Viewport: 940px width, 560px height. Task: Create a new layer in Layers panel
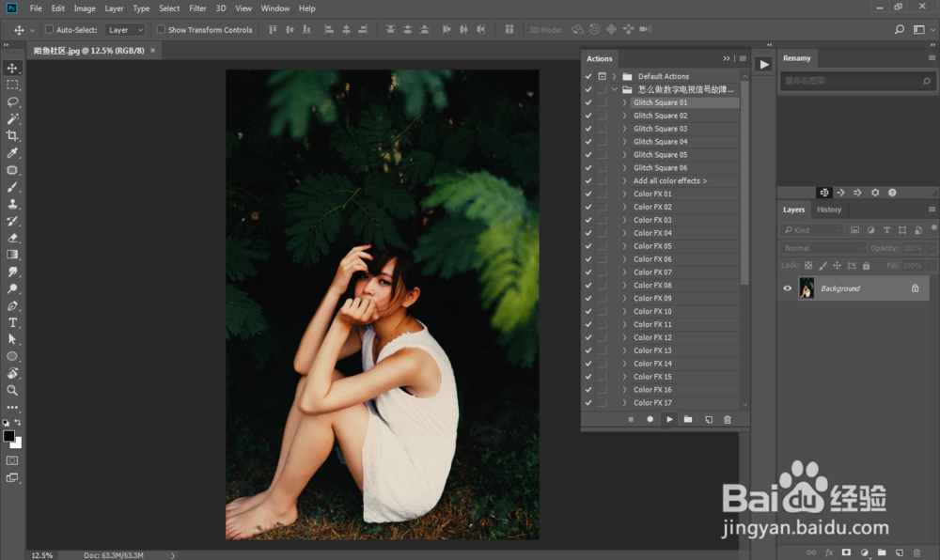(900, 552)
